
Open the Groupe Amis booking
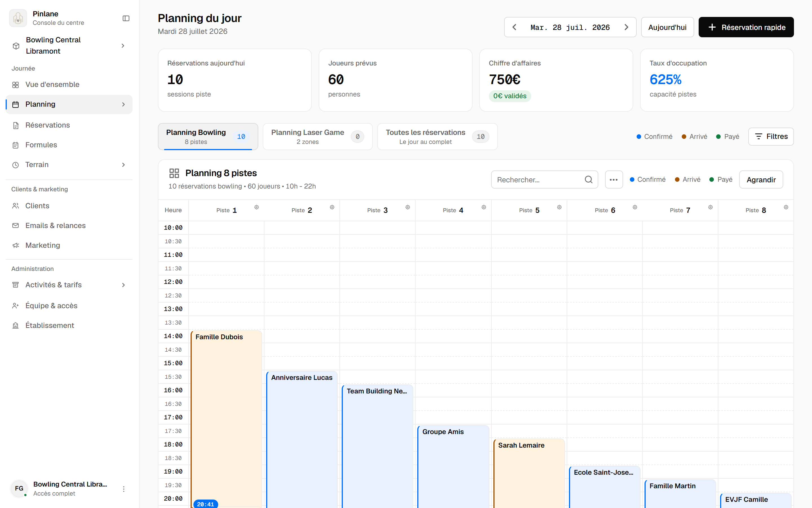pyautogui.click(x=453, y=466)
